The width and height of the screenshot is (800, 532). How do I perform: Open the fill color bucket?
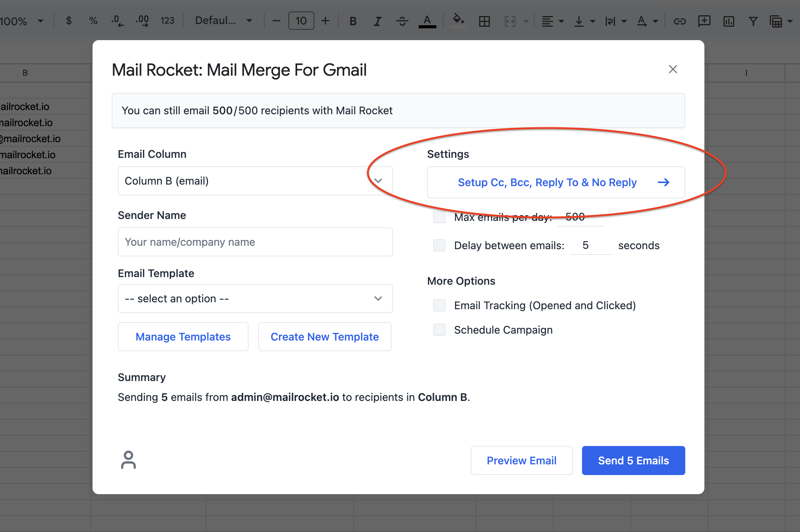(x=458, y=19)
